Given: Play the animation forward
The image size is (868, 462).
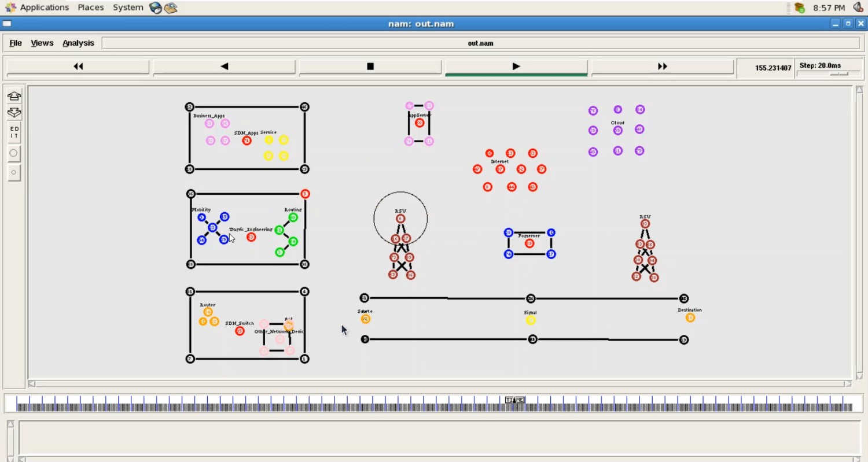Looking at the screenshot, I should pos(516,66).
